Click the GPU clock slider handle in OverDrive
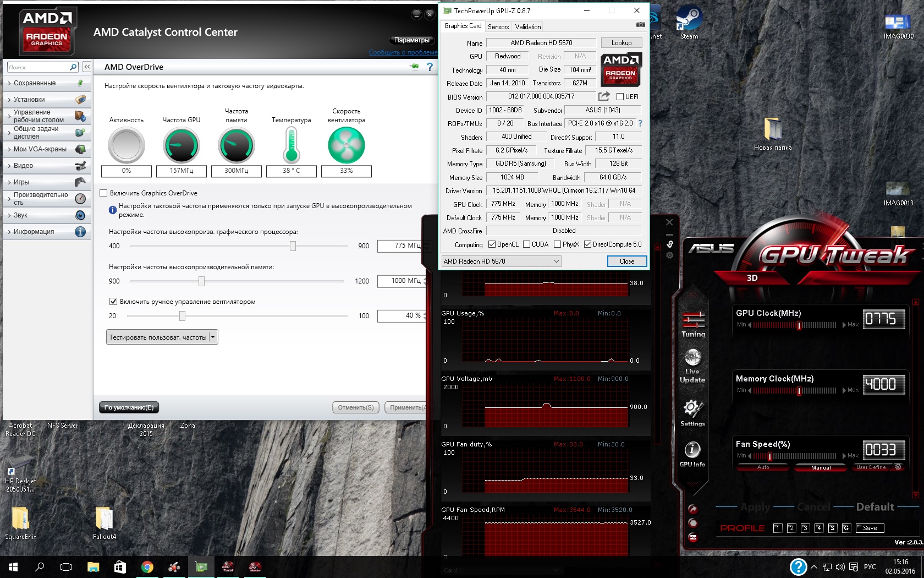This screenshot has height=578, width=924. point(293,246)
